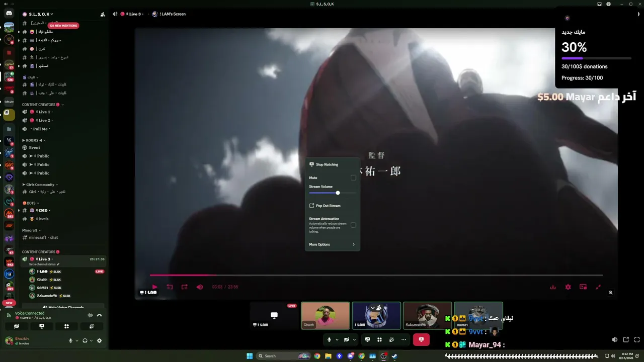Viewport: 644px width, 362px height.
Task: Open the Event stage channel
Action: point(62,147)
